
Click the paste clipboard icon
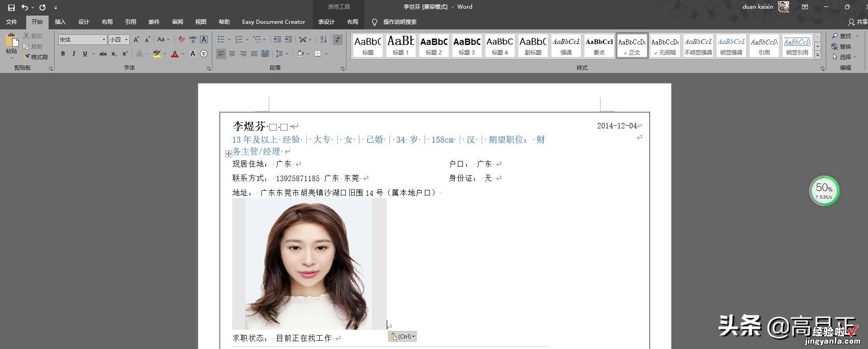point(11,41)
